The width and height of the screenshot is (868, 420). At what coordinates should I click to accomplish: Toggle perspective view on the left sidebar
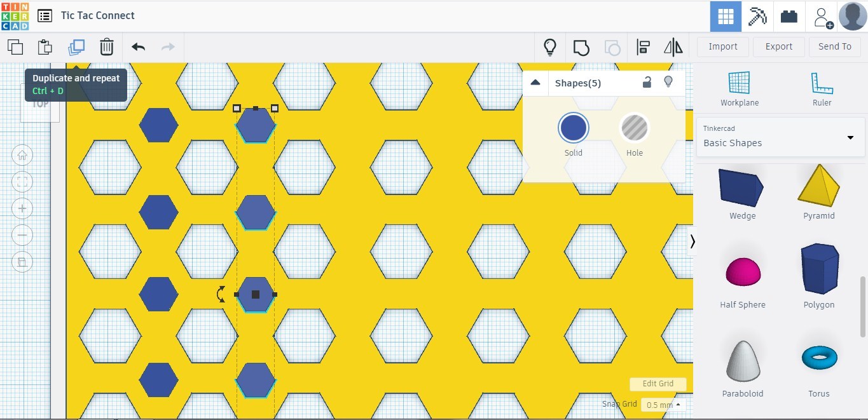coord(22,262)
